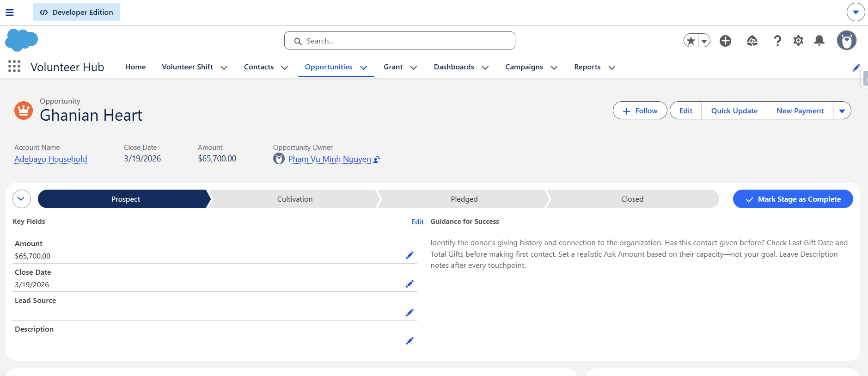Viewport: 868px width, 376px height.
Task: Edit the Description field pencil
Action: (x=410, y=341)
